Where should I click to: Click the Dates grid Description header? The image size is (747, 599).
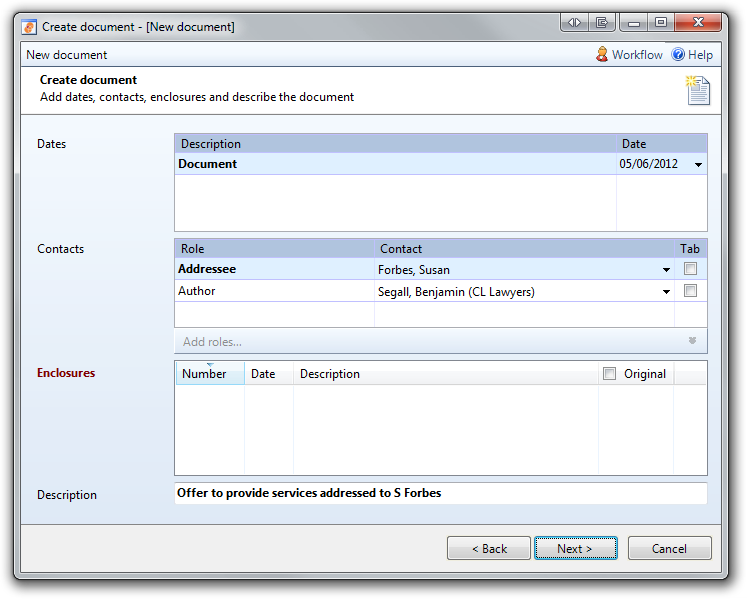[x=395, y=143]
